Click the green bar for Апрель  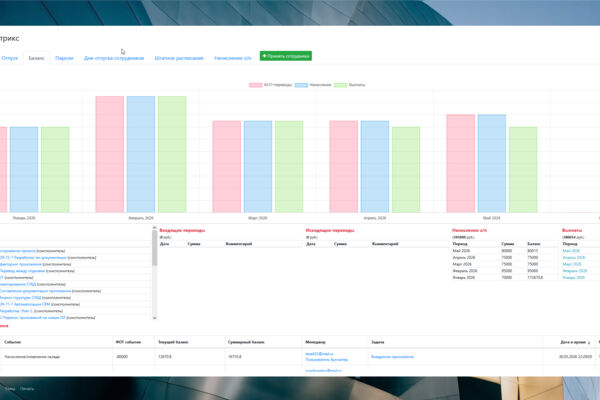pos(406,170)
